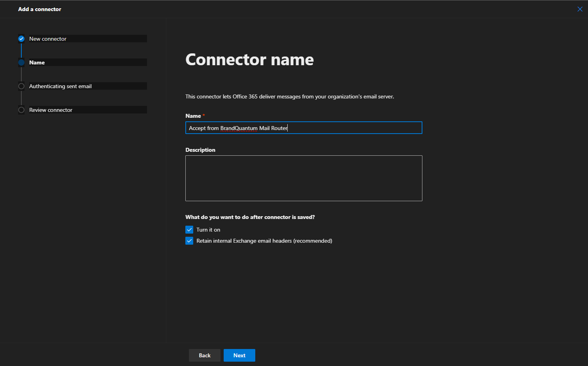Click the Back button
The width and height of the screenshot is (588, 366).
tap(205, 355)
